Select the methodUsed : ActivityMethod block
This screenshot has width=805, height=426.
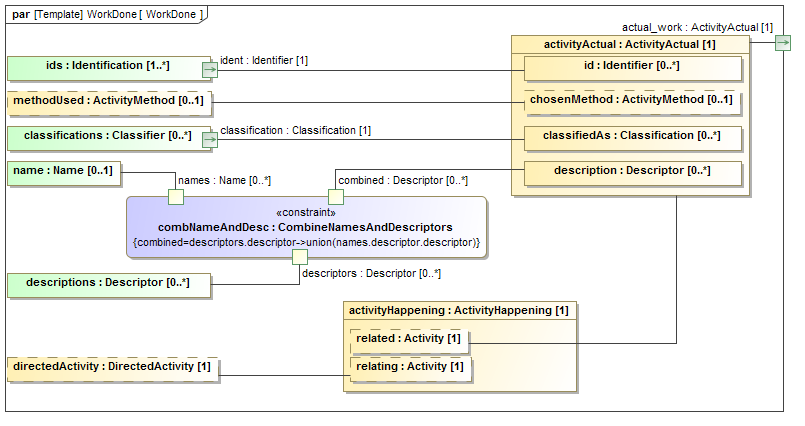109,104
